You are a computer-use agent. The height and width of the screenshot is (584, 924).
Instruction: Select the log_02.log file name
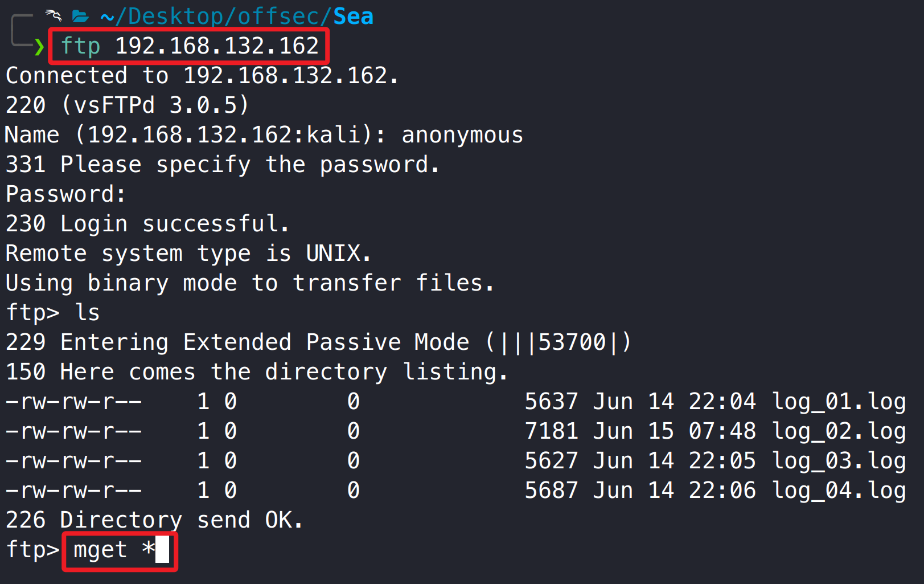(x=839, y=431)
